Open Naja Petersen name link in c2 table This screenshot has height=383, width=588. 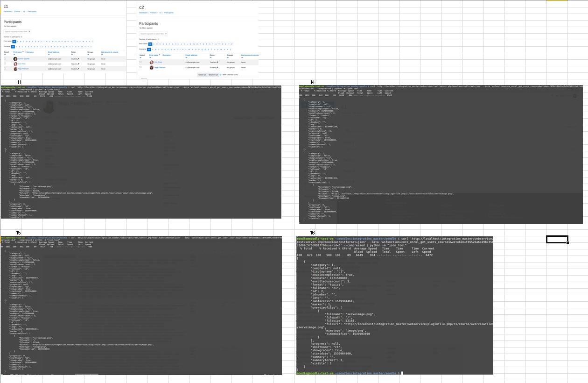click(160, 68)
